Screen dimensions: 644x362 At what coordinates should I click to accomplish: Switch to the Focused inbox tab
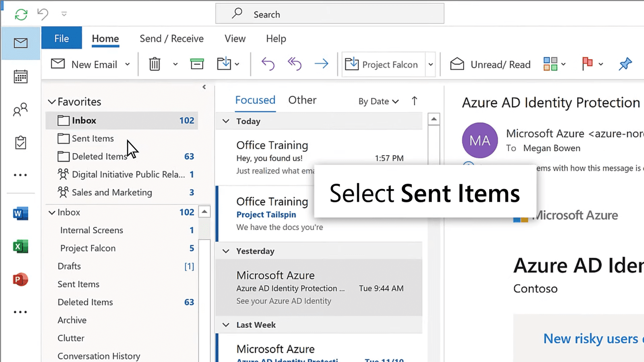tap(255, 100)
